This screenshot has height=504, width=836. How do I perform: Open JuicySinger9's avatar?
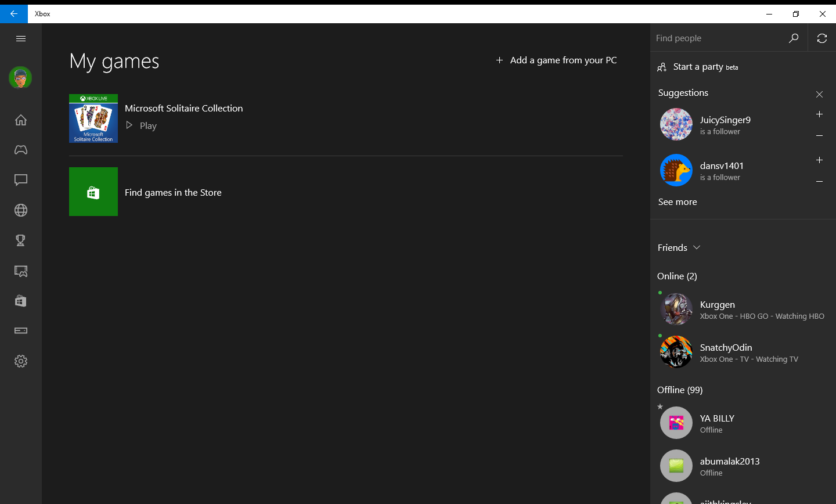click(x=676, y=124)
